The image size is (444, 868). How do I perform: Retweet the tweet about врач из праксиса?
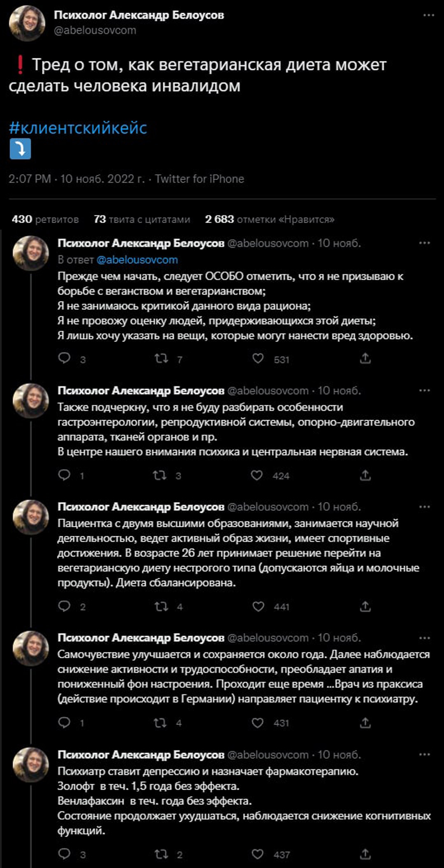[x=160, y=722]
